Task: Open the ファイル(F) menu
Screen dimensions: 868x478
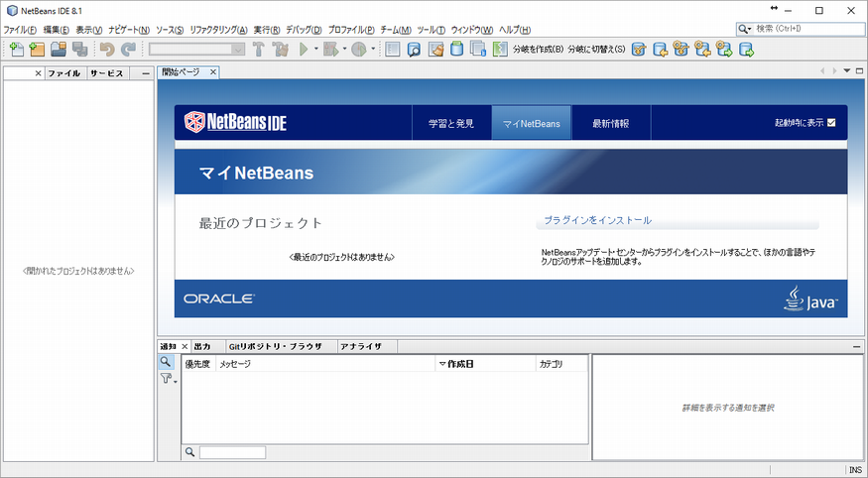Action: [20, 30]
